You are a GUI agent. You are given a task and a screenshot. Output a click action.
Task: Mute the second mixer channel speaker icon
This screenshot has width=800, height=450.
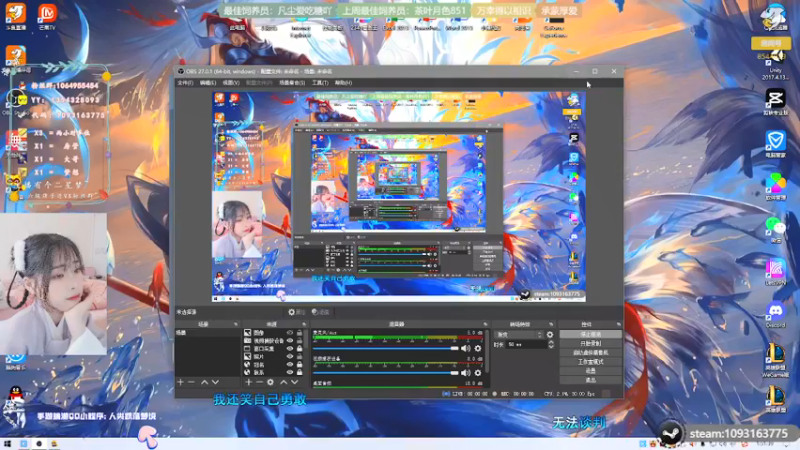click(x=465, y=373)
